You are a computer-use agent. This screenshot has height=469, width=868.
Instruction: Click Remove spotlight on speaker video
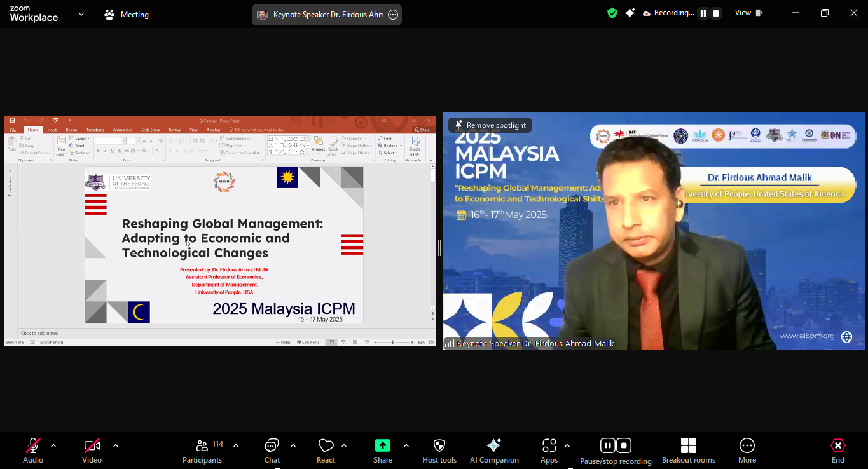tap(490, 125)
